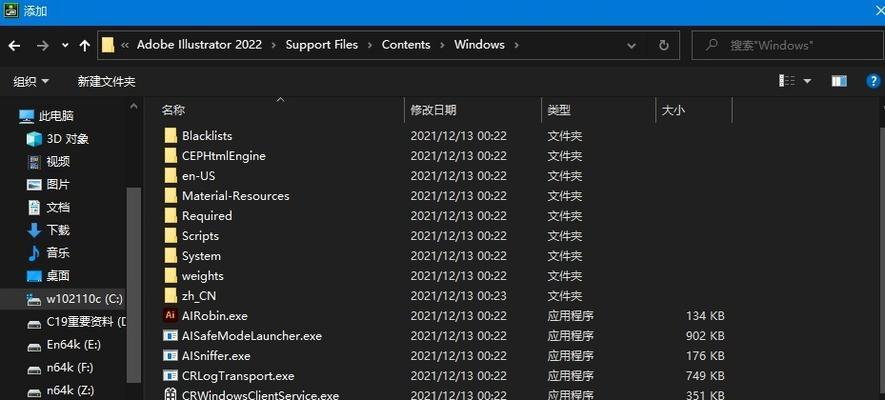This screenshot has width=885, height=400.
Task: Click the 902 KB size cell
Action: click(705, 336)
